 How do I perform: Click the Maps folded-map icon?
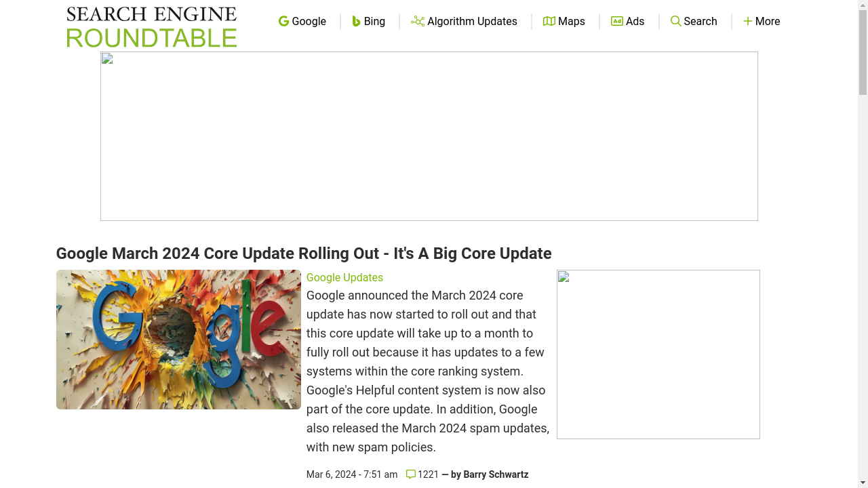pyautogui.click(x=549, y=22)
